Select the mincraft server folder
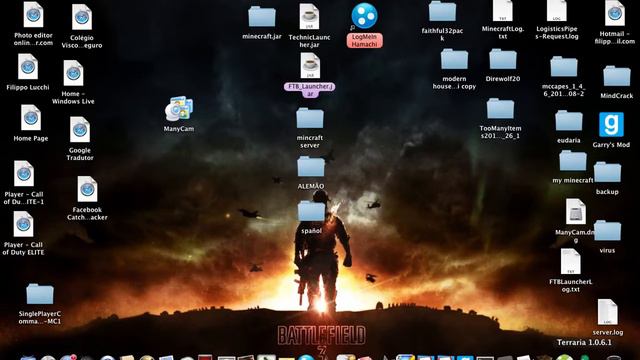640x360 pixels. click(310, 118)
